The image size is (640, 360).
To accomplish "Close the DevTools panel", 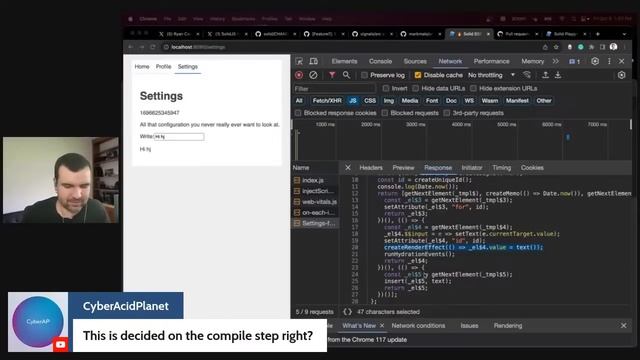I will [x=622, y=61].
